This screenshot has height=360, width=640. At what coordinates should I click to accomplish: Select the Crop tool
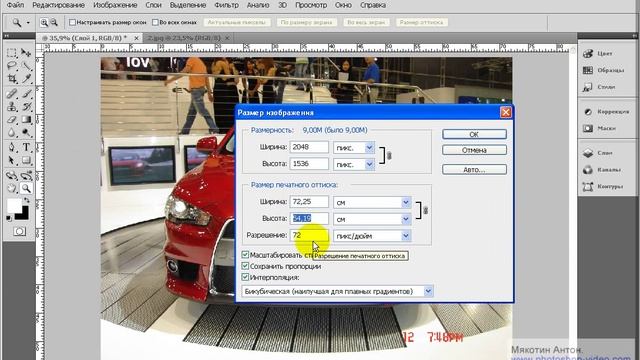11,78
